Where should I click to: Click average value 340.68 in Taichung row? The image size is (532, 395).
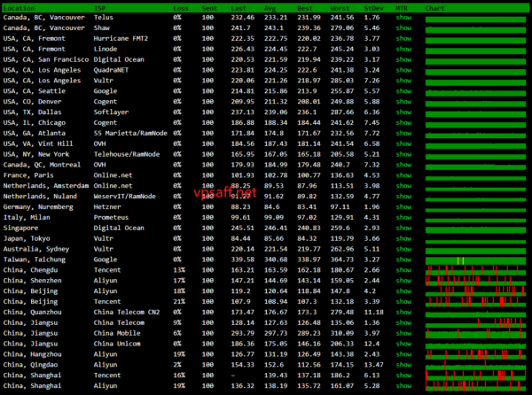tap(276, 259)
